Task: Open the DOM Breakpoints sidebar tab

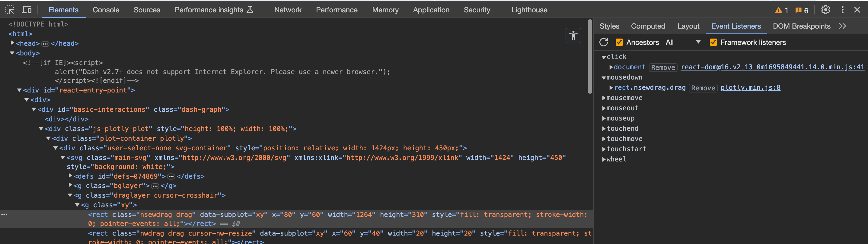Action: [x=801, y=26]
